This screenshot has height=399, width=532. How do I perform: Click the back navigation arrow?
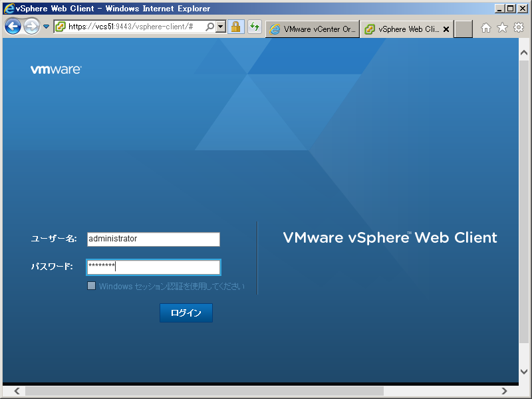pos(13,27)
